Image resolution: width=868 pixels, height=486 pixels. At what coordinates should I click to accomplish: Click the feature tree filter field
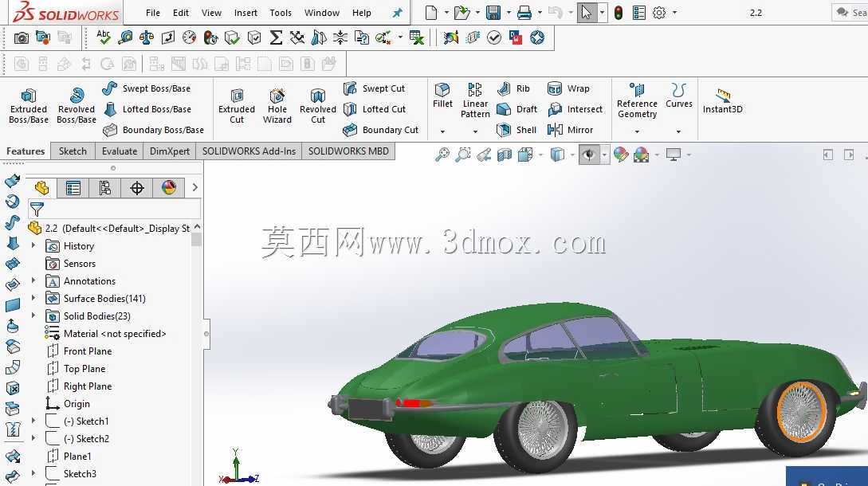115,210
